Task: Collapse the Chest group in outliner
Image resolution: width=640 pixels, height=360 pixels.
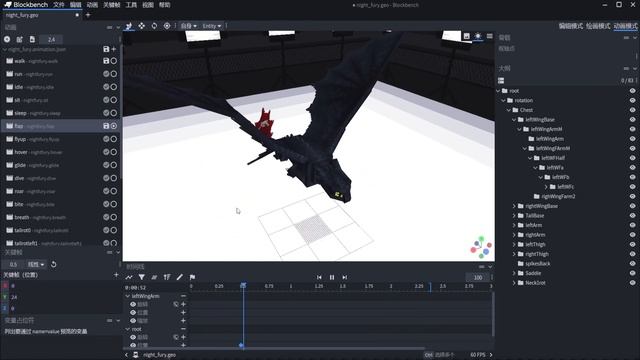Action: [x=509, y=110]
